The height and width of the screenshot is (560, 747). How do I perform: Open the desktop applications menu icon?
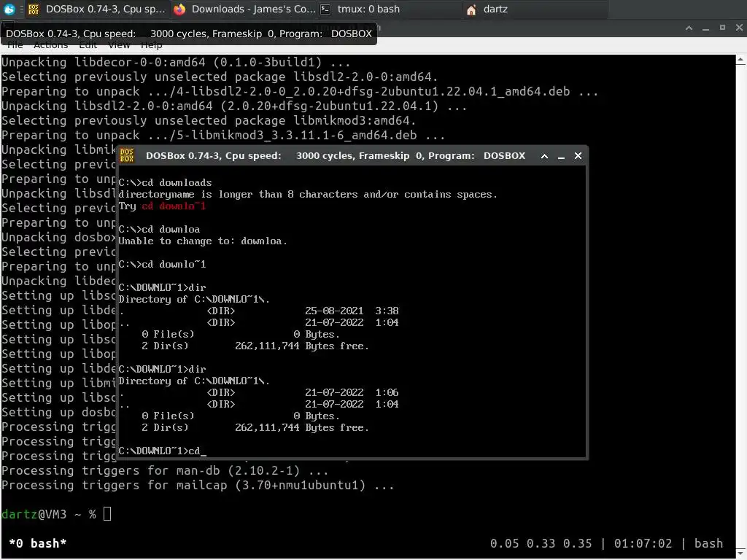click(x=9, y=9)
